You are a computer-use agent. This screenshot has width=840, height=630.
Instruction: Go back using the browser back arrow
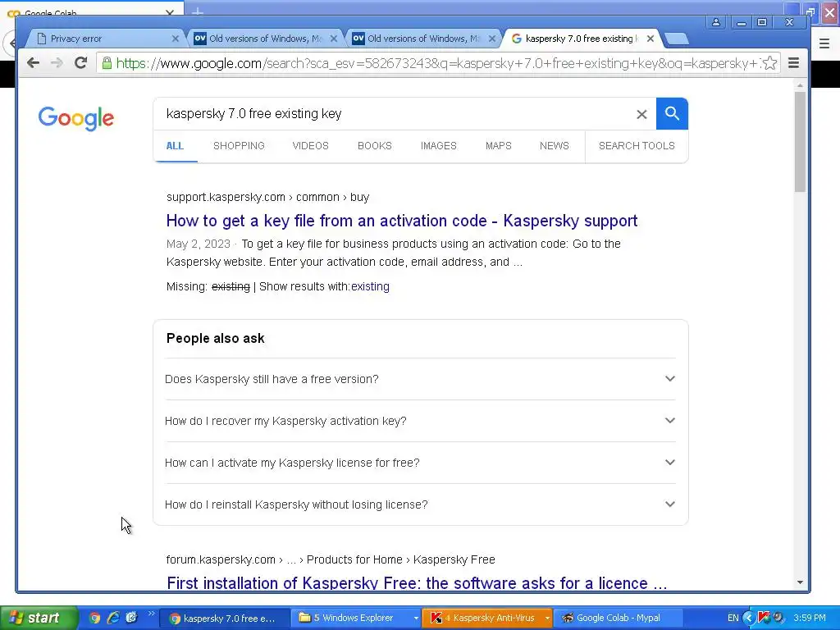coord(33,62)
